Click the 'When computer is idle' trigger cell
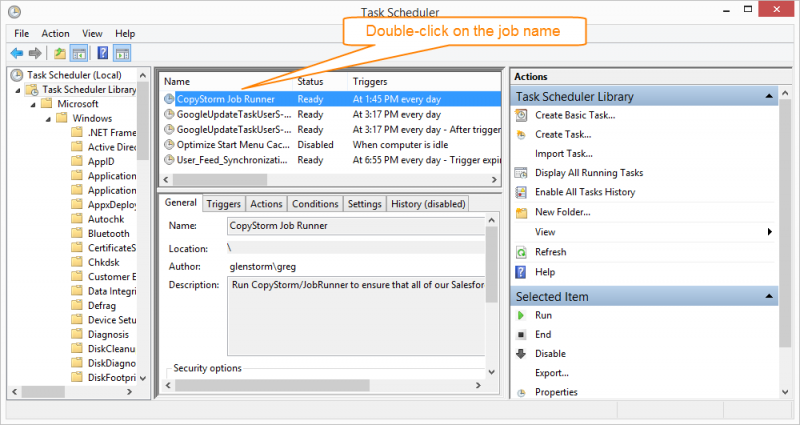The image size is (800, 425). click(401, 145)
